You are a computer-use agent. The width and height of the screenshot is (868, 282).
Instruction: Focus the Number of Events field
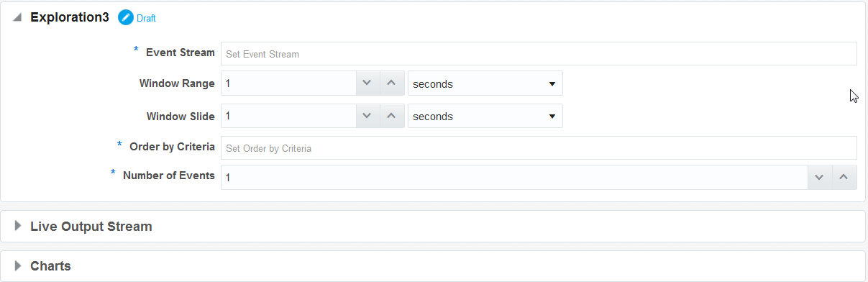click(514, 177)
